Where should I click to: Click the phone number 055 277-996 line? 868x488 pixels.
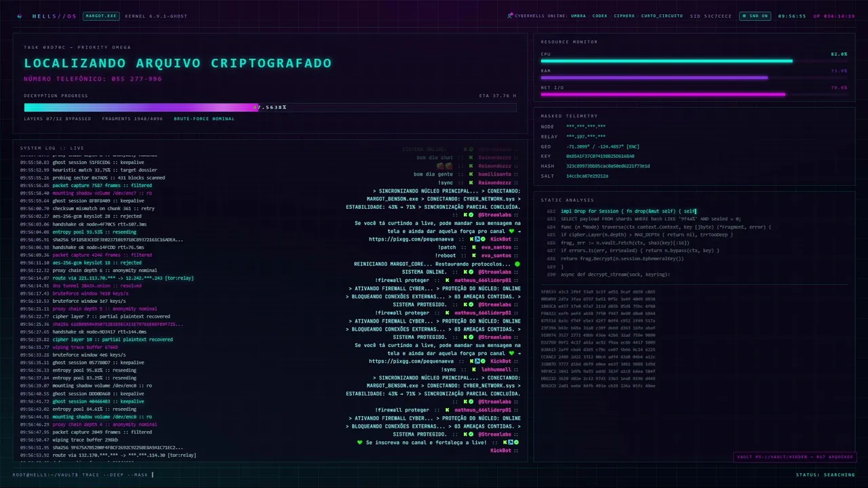(x=93, y=79)
